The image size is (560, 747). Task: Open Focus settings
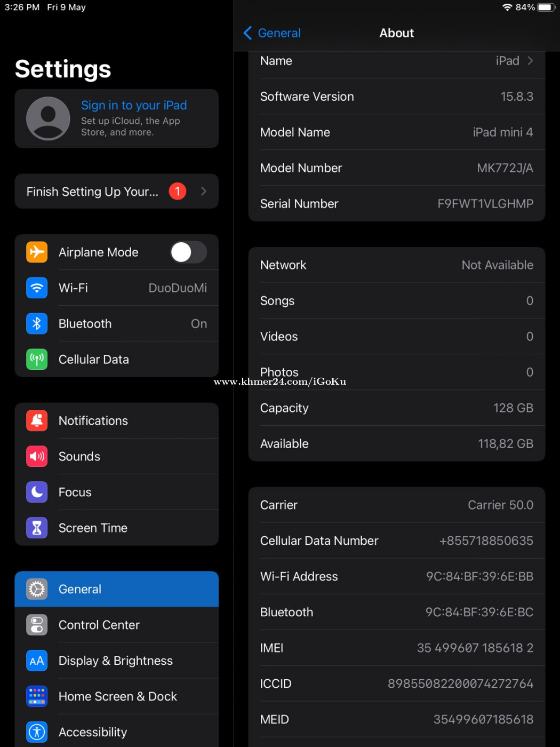(x=117, y=492)
